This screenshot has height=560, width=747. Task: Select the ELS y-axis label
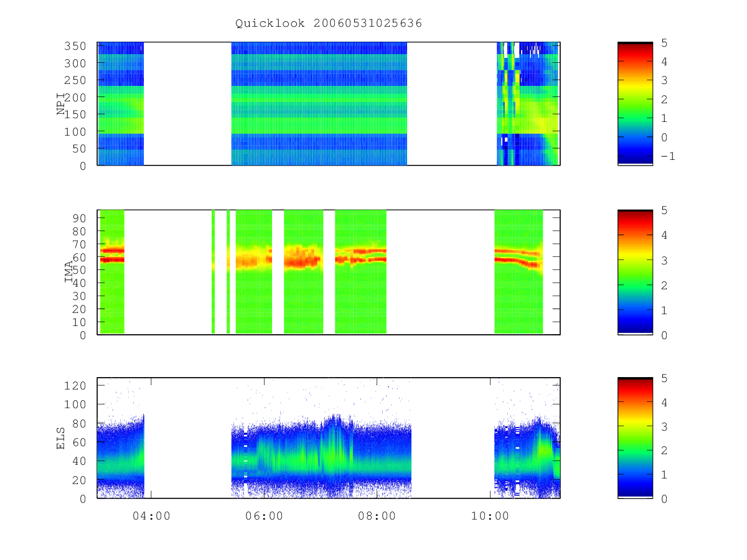(x=61, y=438)
